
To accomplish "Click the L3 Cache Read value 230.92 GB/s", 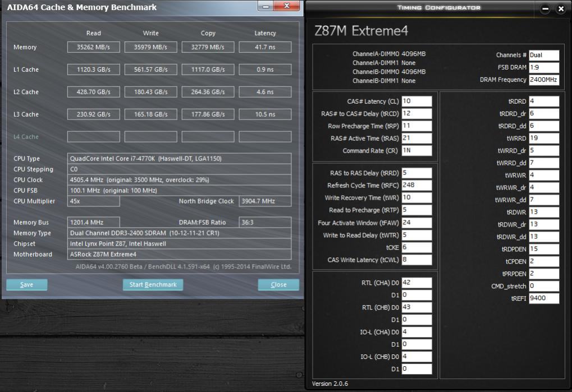I will (93, 114).
